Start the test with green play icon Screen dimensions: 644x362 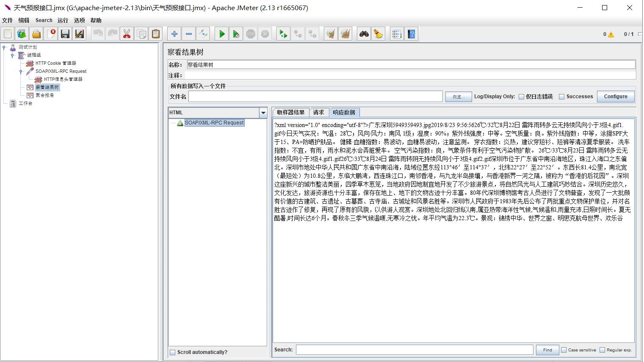(222, 34)
